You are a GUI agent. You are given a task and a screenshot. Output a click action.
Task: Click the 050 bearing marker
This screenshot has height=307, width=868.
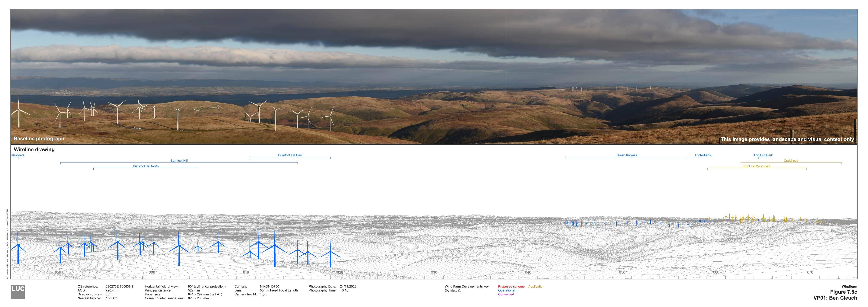pyautogui.click(x=622, y=272)
